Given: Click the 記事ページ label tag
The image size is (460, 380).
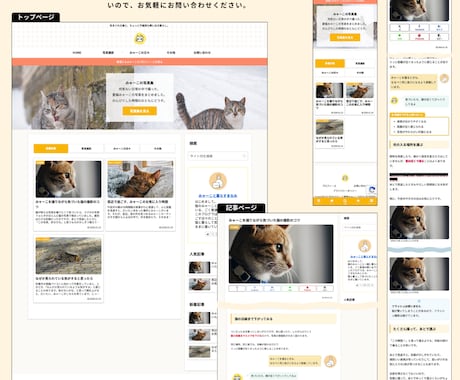Looking at the screenshot, I should (241, 208).
